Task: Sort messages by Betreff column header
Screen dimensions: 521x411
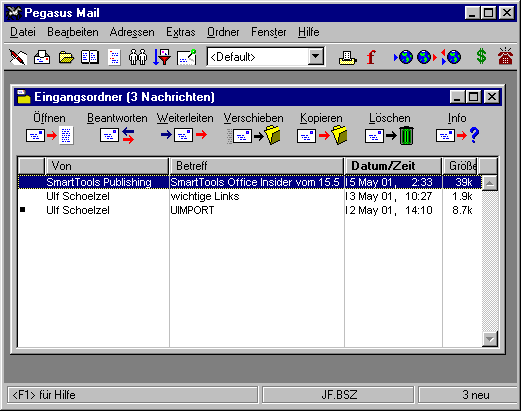Action: point(257,166)
